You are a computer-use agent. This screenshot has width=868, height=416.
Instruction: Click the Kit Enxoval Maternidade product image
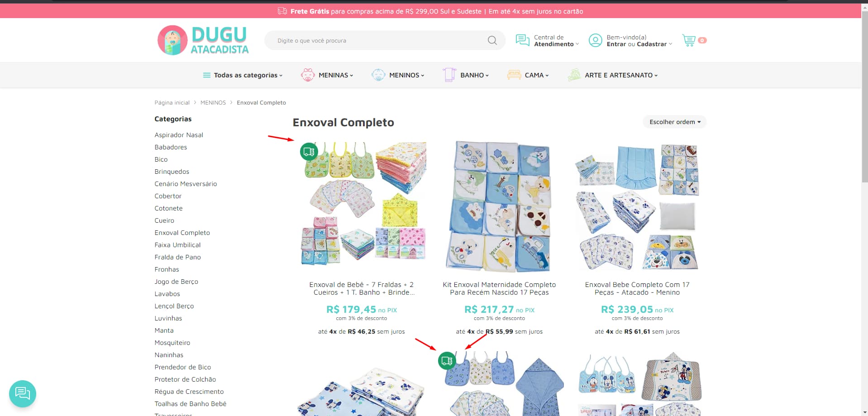pyautogui.click(x=499, y=206)
